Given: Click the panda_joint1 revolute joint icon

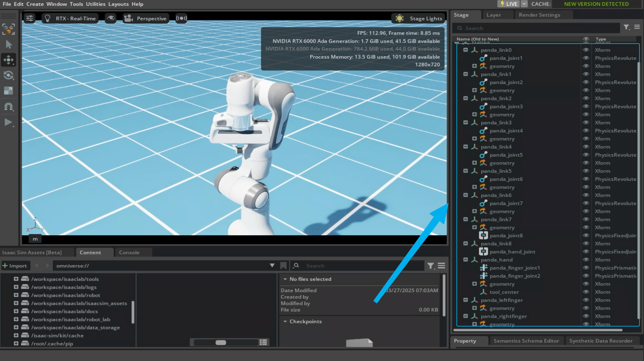Looking at the screenshot, I should [x=484, y=58].
